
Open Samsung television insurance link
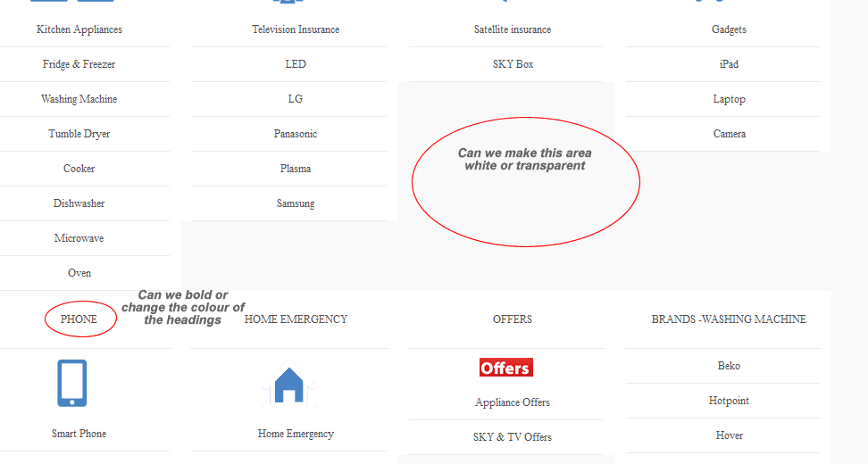pyautogui.click(x=295, y=203)
